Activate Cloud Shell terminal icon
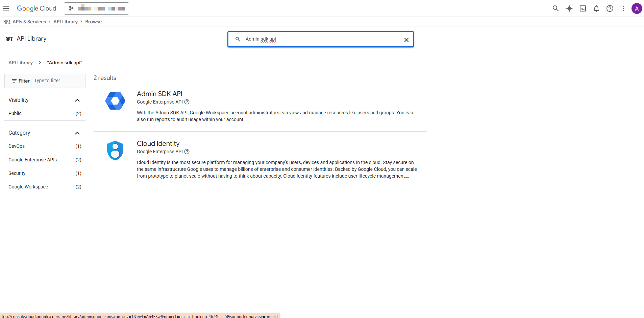Image resolution: width=644 pixels, height=318 pixels. [583, 8]
